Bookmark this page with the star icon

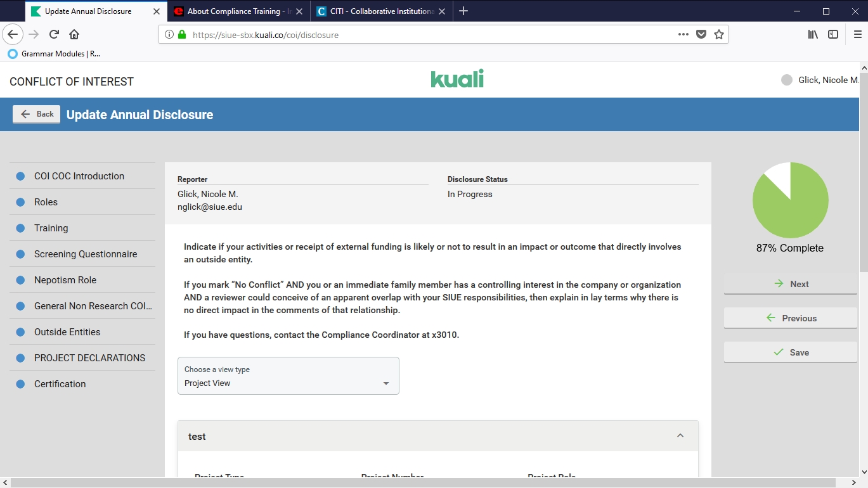coord(718,35)
